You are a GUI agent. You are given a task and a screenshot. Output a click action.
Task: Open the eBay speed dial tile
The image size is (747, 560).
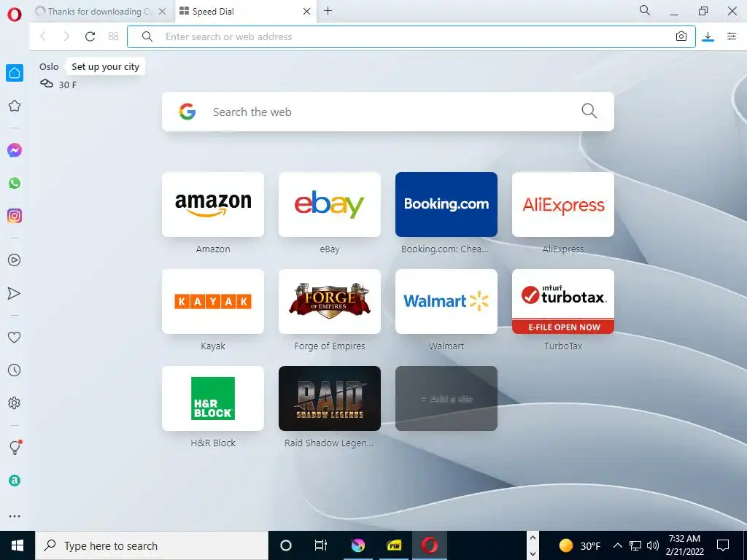click(330, 204)
